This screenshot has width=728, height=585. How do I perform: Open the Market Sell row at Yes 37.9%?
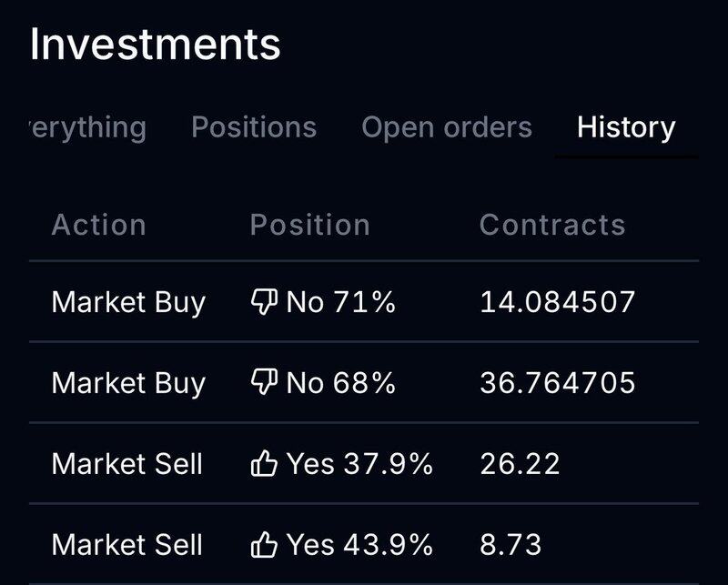(x=364, y=463)
